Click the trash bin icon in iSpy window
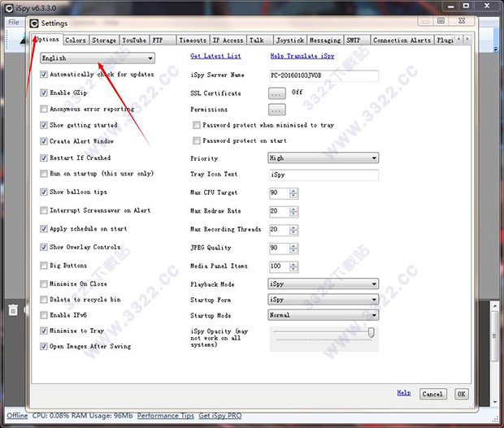 click(13, 310)
